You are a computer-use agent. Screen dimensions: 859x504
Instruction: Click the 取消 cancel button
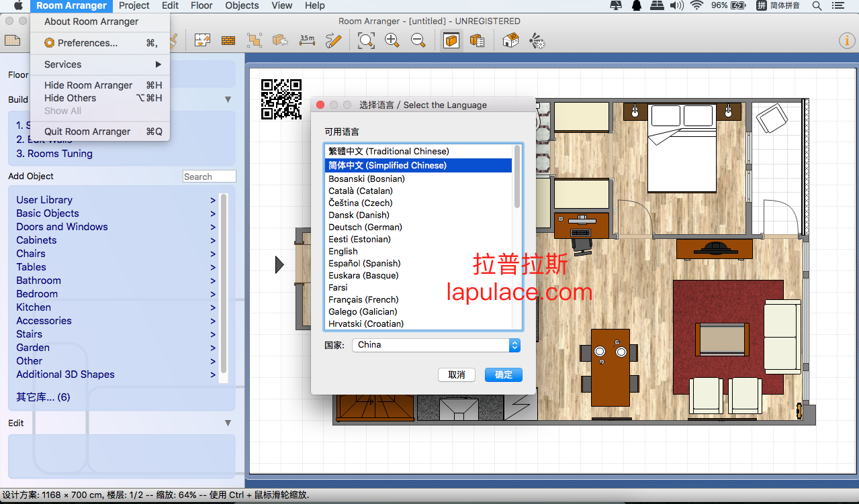click(457, 375)
